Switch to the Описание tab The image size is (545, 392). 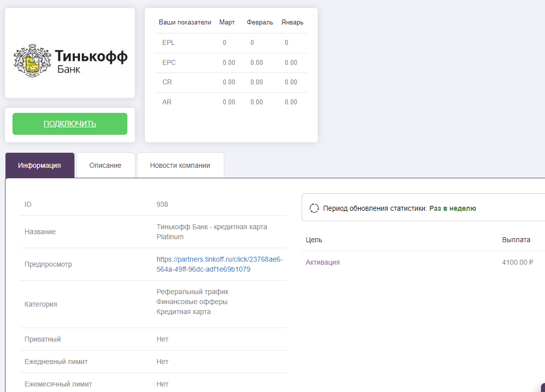point(105,165)
